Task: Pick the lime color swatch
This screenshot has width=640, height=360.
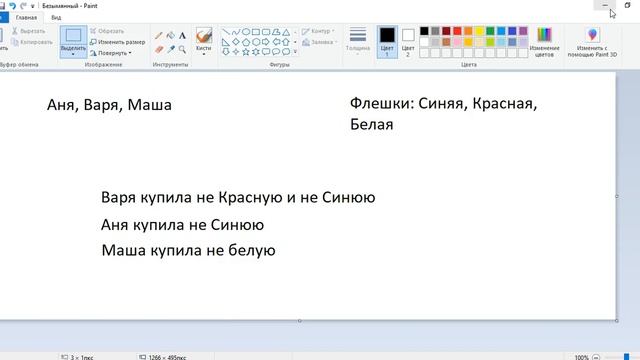Action: click(x=490, y=42)
